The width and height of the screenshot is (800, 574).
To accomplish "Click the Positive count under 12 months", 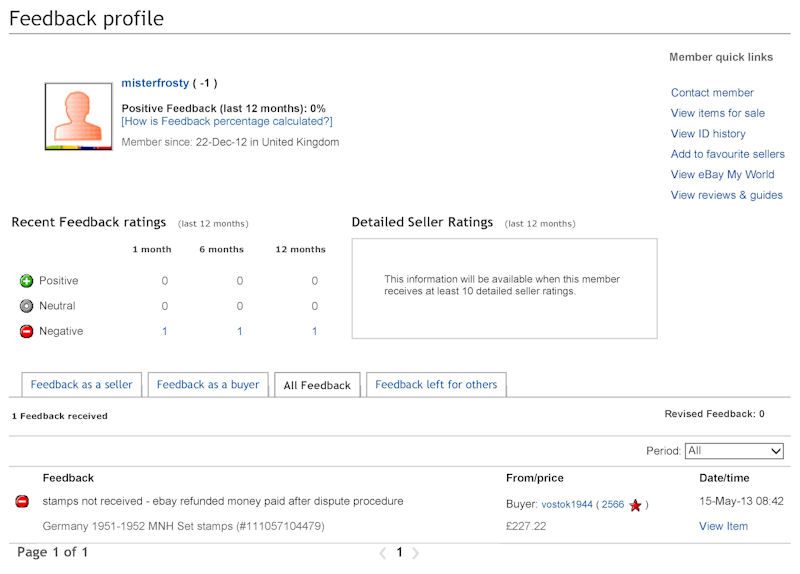I will tap(314, 281).
